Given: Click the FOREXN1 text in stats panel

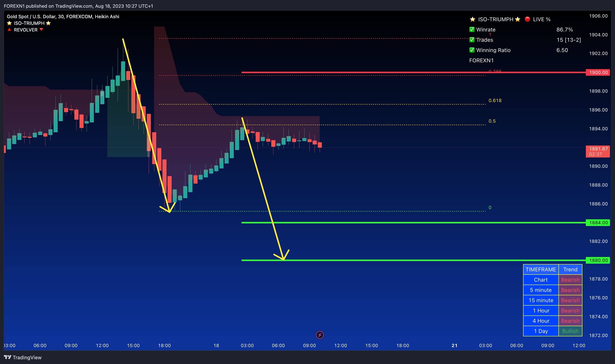Looking at the screenshot, I should point(481,60).
